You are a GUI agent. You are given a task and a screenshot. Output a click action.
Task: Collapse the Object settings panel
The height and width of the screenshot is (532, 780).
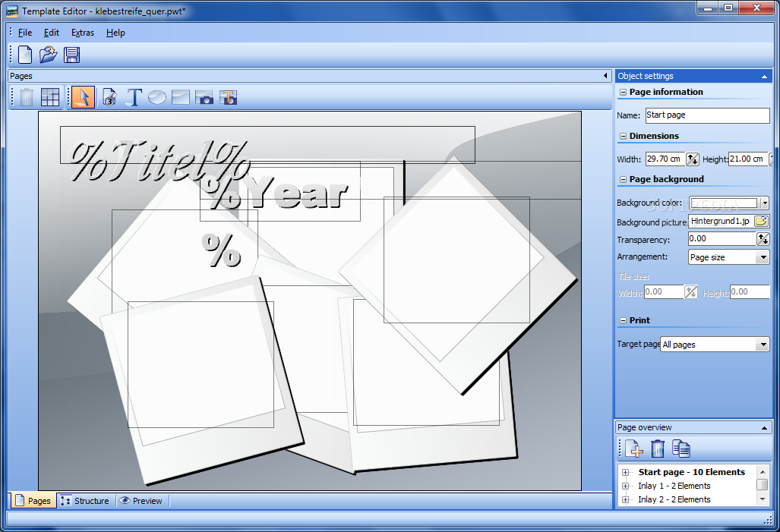tap(764, 77)
